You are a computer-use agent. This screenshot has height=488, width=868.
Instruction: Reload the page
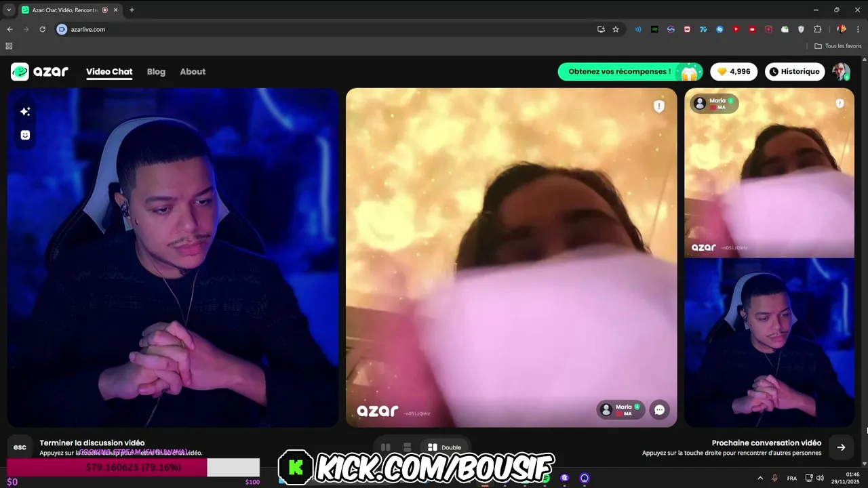[42, 29]
